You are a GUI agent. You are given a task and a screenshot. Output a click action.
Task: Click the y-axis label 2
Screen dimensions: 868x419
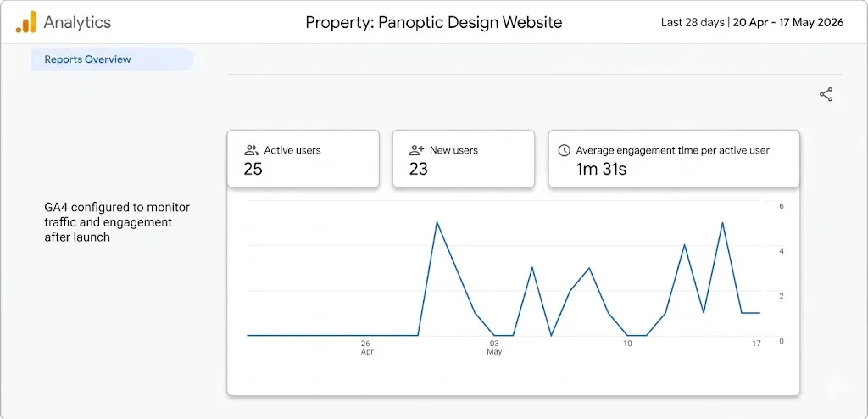click(782, 296)
